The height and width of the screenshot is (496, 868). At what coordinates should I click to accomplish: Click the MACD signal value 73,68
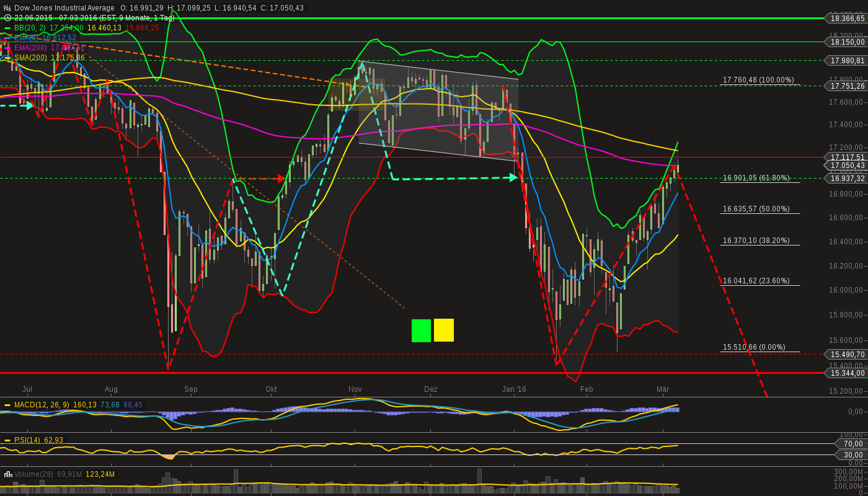(x=110, y=405)
